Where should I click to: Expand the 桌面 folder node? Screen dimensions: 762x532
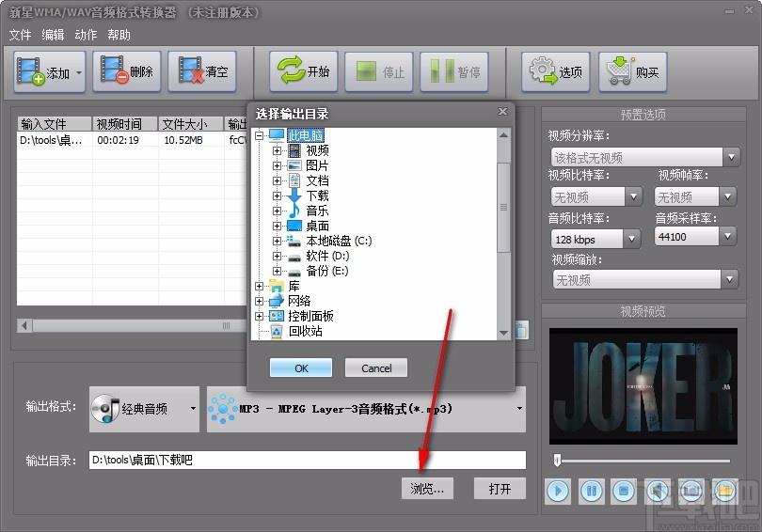coord(277,227)
